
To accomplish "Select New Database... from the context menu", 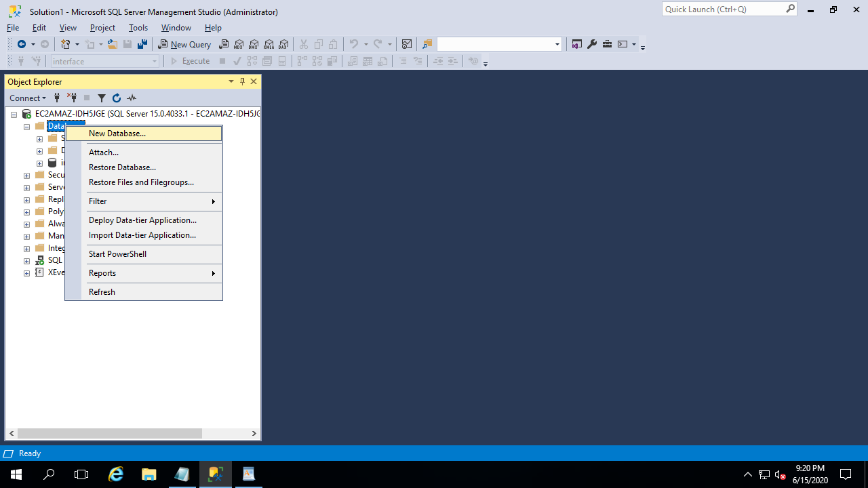I will 144,134.
